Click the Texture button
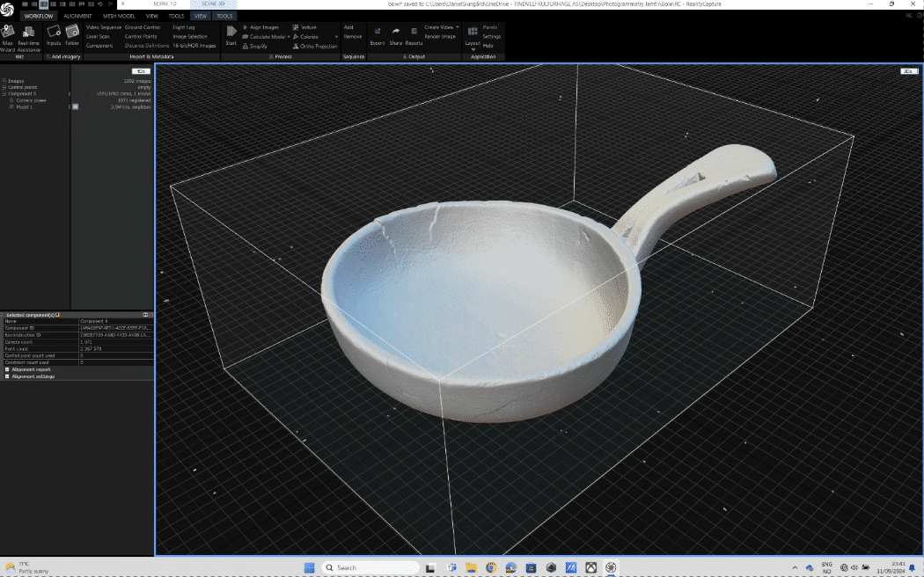Viewport: 924px width, 577px height. click(308, 27)
